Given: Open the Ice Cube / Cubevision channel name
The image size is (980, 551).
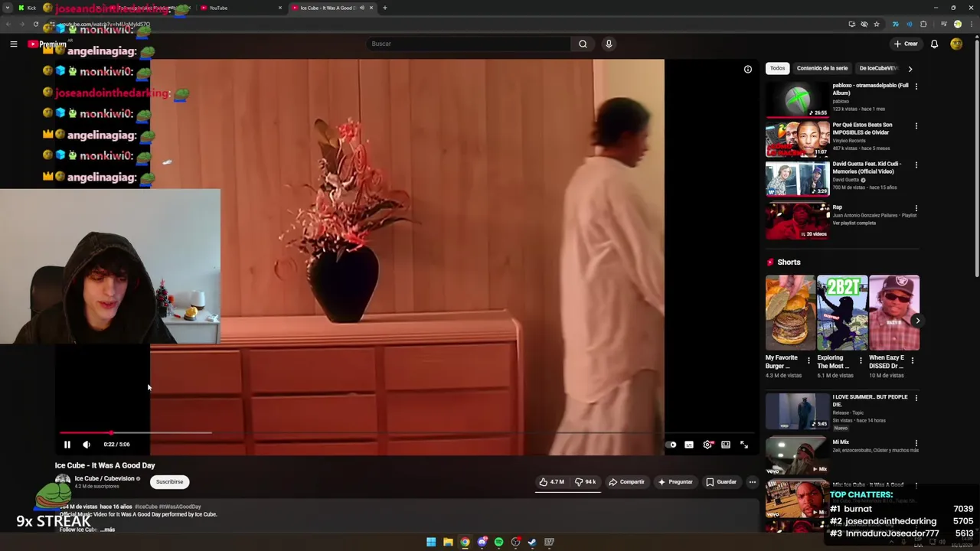Looking at the screenshot, I should click(104, 479).
